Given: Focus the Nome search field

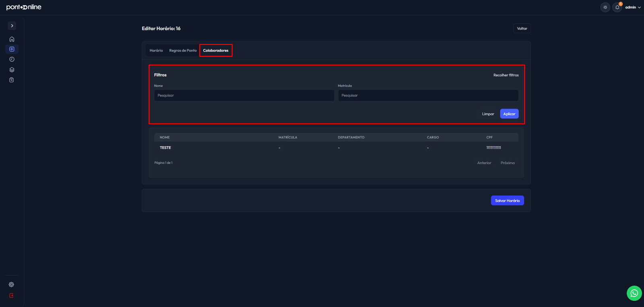Looking at the screenshot, I should (x=244, y=95).
